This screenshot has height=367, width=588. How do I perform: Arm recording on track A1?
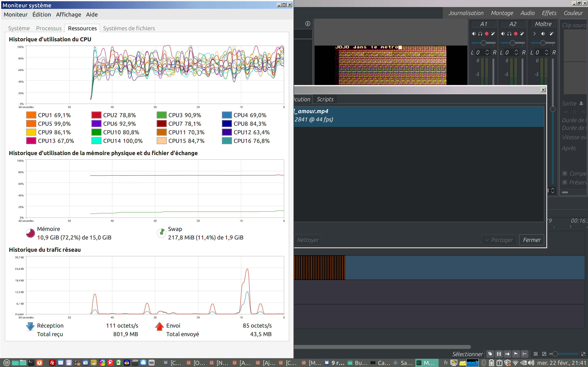(486, 34)
